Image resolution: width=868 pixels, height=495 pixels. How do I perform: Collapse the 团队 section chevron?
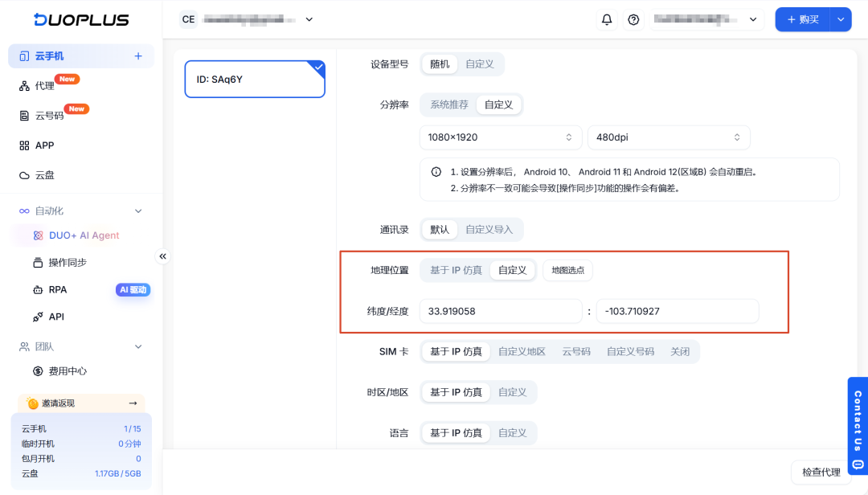click(138, 346)
